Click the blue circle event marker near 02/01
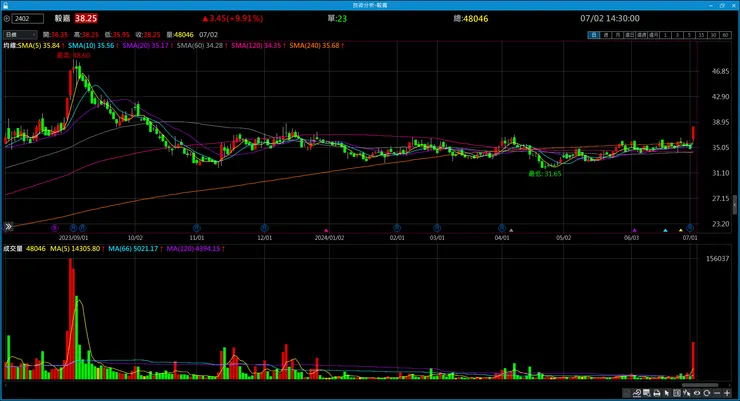This screenshot has height=401, width=740. point(397,228)
